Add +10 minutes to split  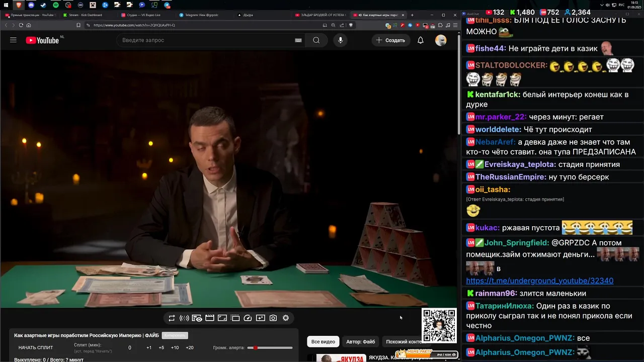coord(175,347)
